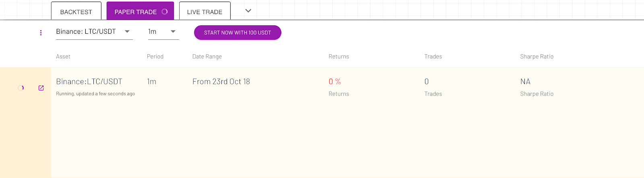This screenshot has height=178, width=644.
Task: Open paper trade result in new window
Action: point(41,88)
